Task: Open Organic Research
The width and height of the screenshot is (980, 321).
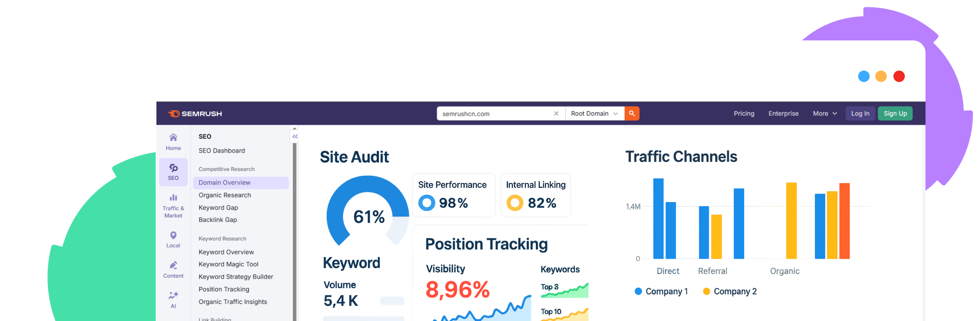Action: point(225,195)
